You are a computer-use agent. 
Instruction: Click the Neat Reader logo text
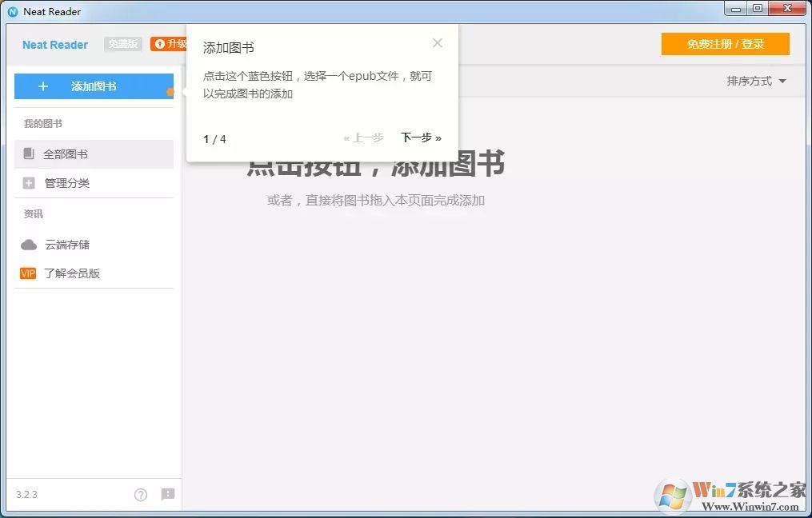(55, 45)
